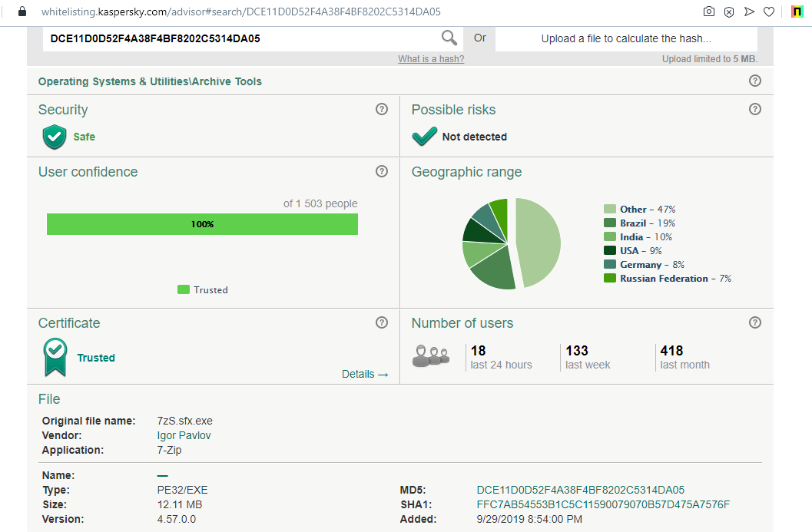Click the Not detected checkmark icon
This screenshot has width=812, height=532.
click(x=425, y=137)
